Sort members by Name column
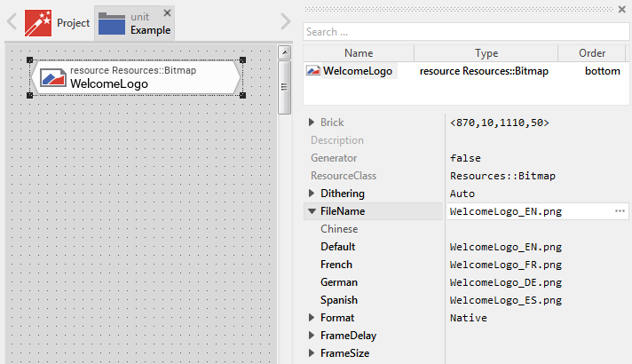The height and width of the screenshot is (364, 632). (359, 53)
